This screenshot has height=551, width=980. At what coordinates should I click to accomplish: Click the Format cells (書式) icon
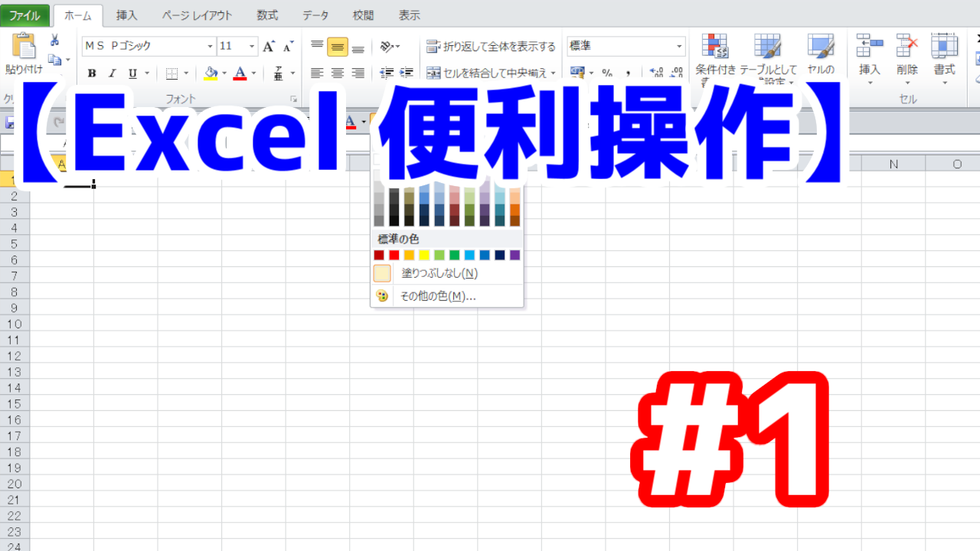(x=944, y=46)
